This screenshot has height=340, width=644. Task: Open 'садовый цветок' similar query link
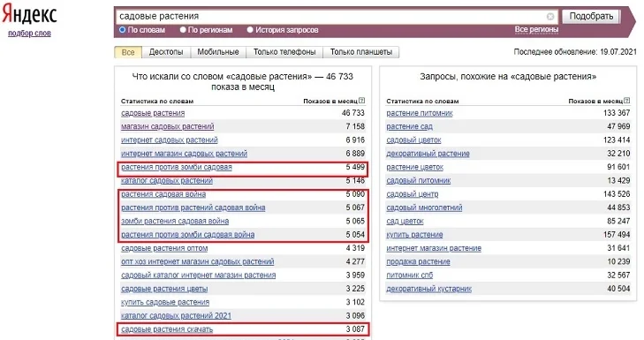[x=413, y=140]
